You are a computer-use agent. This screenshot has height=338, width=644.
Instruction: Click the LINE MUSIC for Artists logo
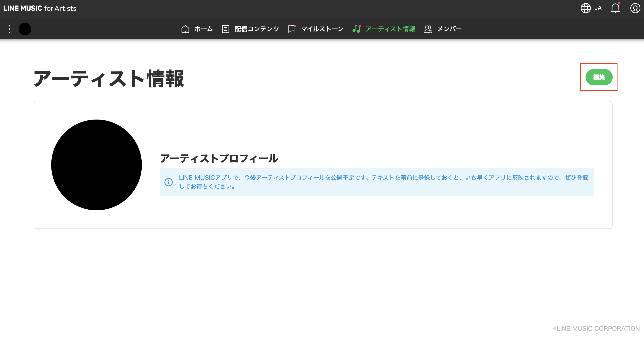tap(40, 8)
